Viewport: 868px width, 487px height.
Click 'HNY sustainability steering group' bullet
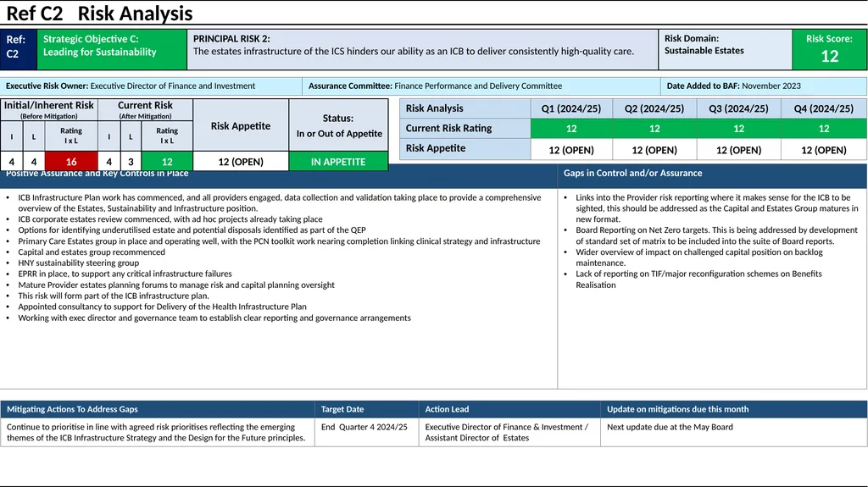tap(79, 263)
